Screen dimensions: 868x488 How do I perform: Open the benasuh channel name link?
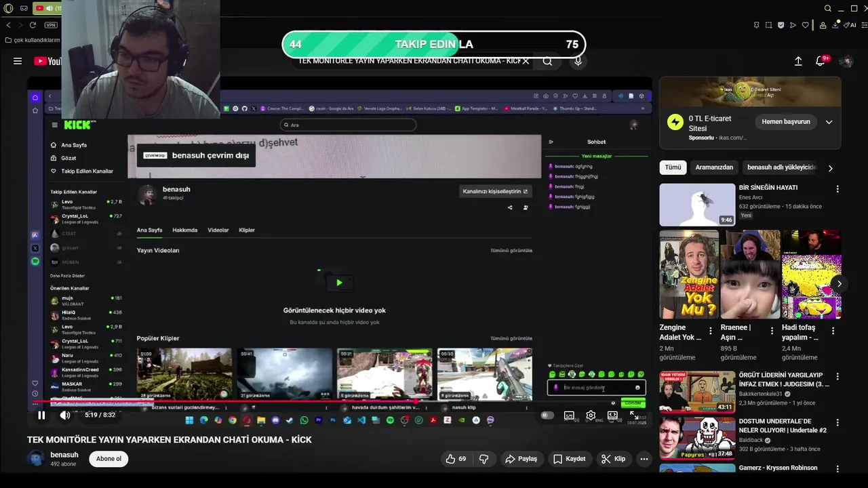64,455
